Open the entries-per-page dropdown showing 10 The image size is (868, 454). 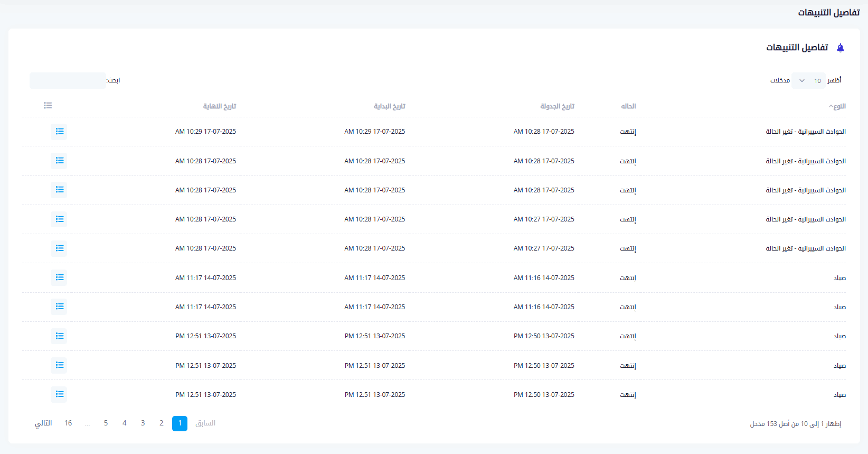[808, 81]
